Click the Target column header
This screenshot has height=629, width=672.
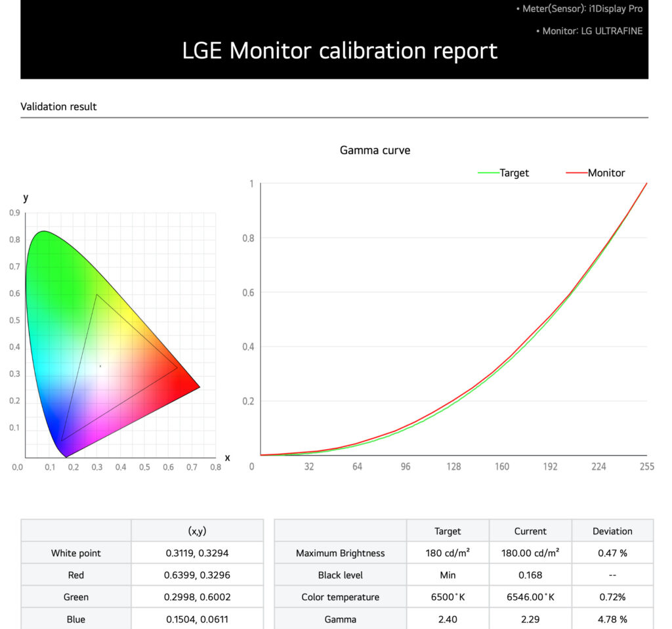[448, 531]
